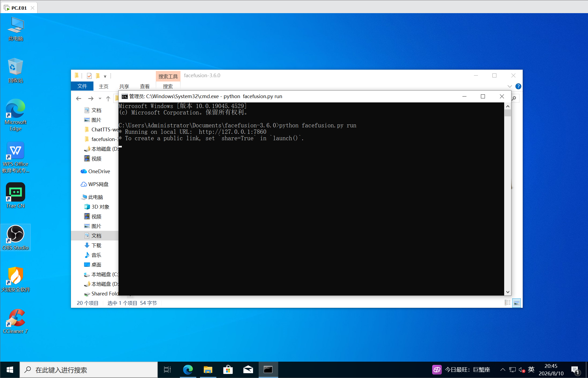Select 音乐 folder in navigation pane
The width and height of the screenshot is (588, 378).
(93, 255)
